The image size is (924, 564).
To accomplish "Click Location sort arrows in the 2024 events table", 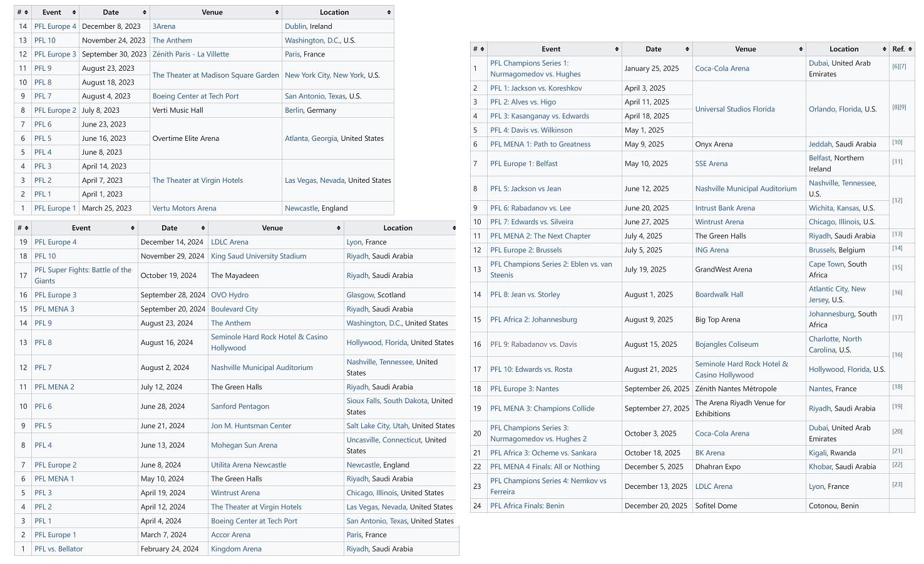I will coord(454,228).
